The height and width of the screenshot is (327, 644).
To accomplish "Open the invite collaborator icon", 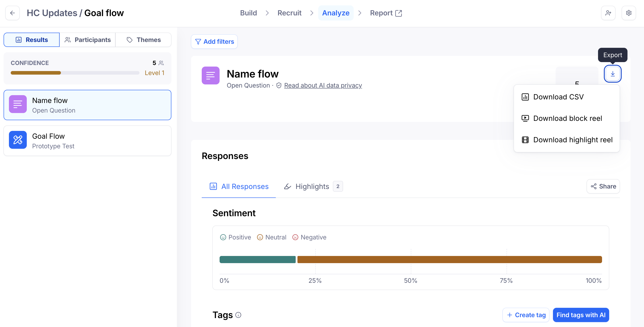I will click(x=608, y=13).
